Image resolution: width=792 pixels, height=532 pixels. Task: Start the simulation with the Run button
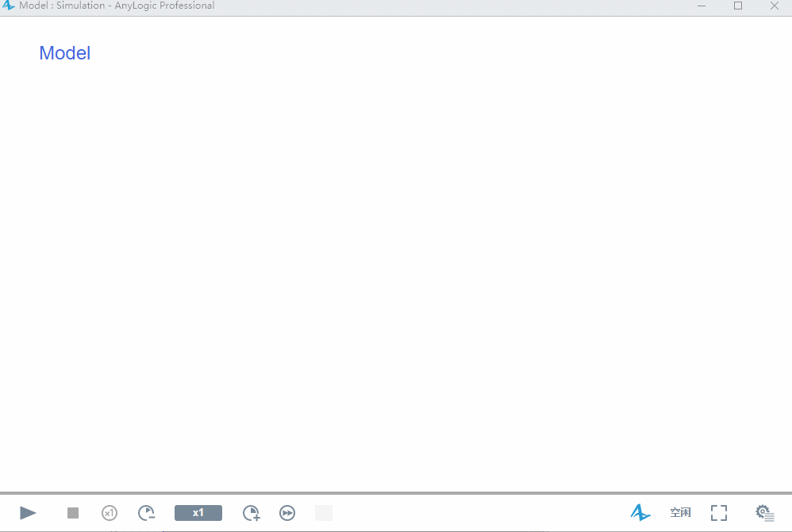pyautogui.click(x=28, y=513)
